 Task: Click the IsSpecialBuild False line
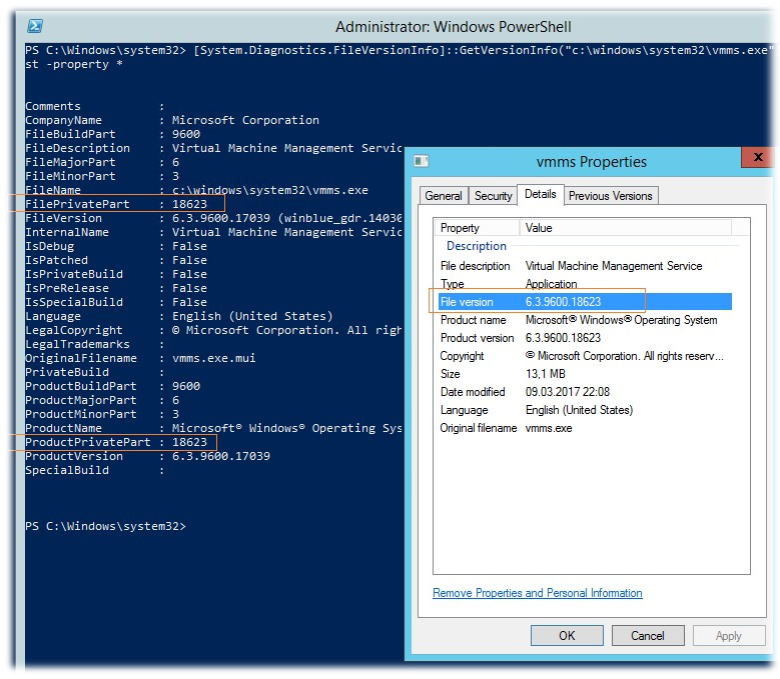coord(116,302)
